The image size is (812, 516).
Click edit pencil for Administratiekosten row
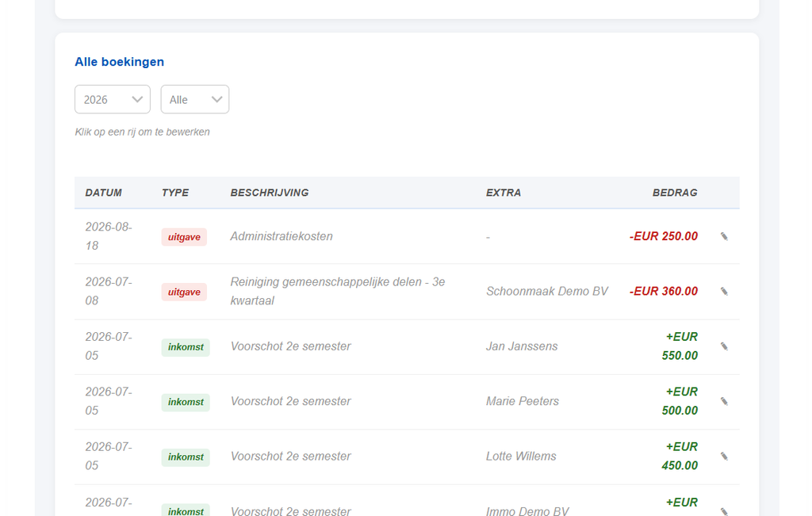724,236
